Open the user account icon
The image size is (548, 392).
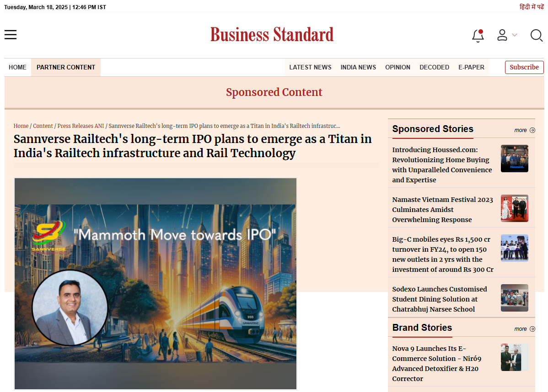(x=502, y=35)
